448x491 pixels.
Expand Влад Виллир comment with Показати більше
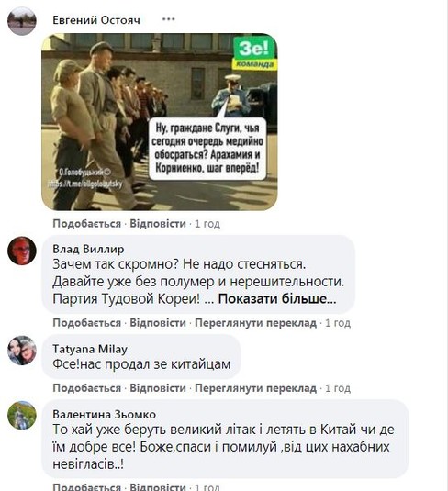[277, 299]
